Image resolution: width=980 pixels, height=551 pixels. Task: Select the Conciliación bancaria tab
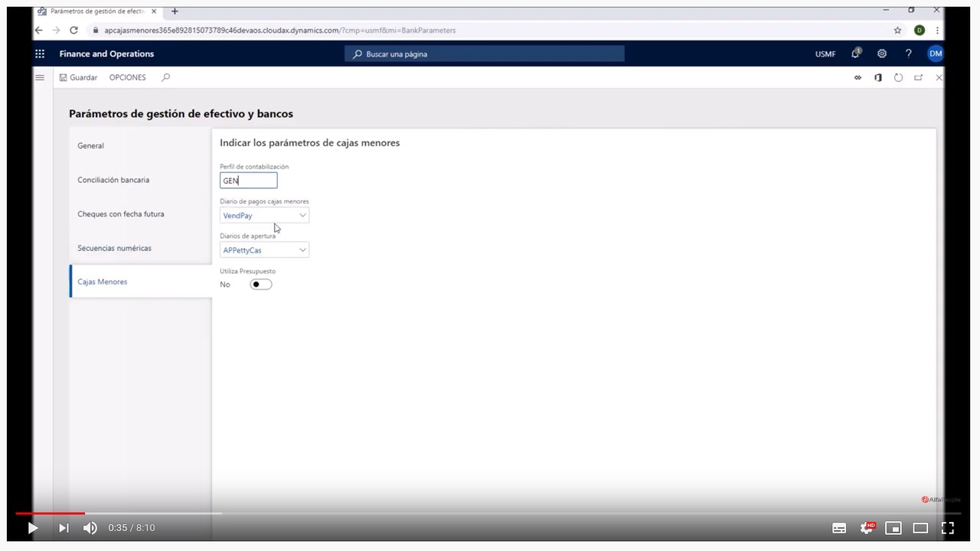coord(140,180)
